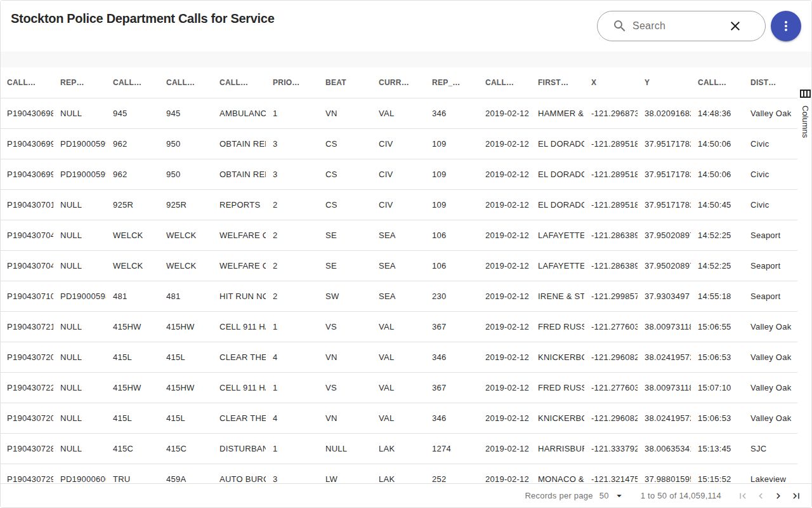
Task: Focus the Search input field
Action: point(676,26)
